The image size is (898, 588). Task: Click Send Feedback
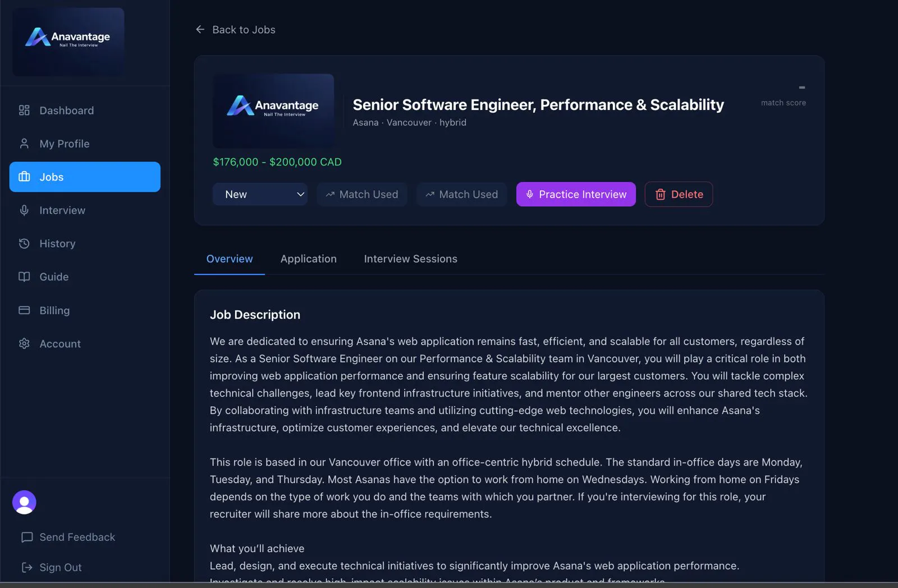(68, 538)
